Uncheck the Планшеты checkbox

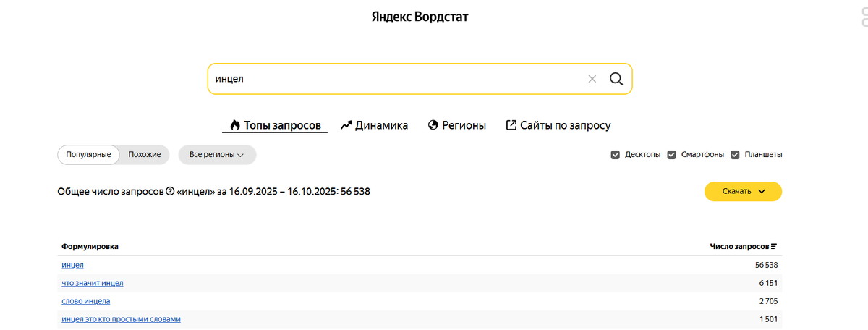tap(735, 155)
